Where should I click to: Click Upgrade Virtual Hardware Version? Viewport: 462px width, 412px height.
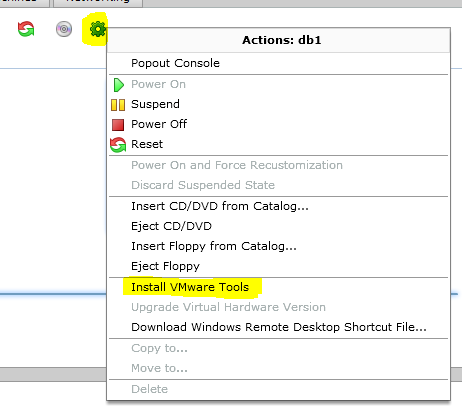[x=228, y=307]
